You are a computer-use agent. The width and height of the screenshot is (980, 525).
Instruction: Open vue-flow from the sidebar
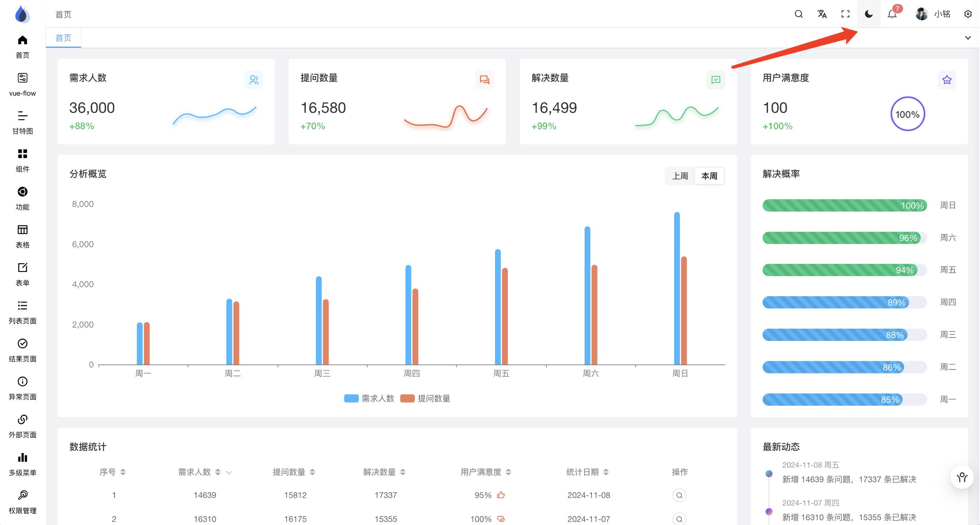22,84
